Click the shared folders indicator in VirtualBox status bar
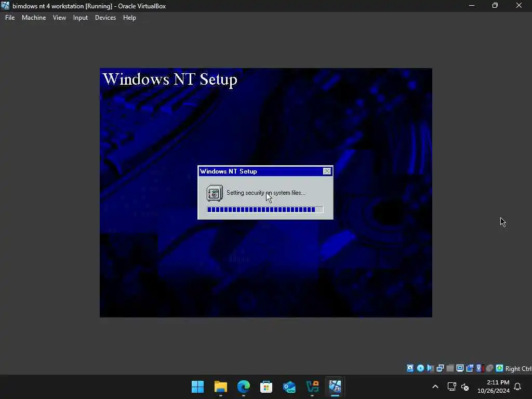The image size is (532, 399). click(470, 368)
